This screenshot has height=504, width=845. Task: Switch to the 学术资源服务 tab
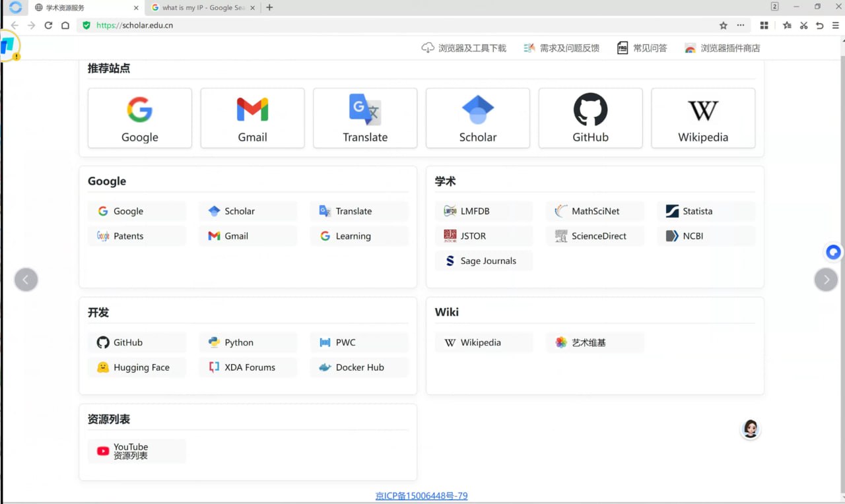tap(86, 8)
